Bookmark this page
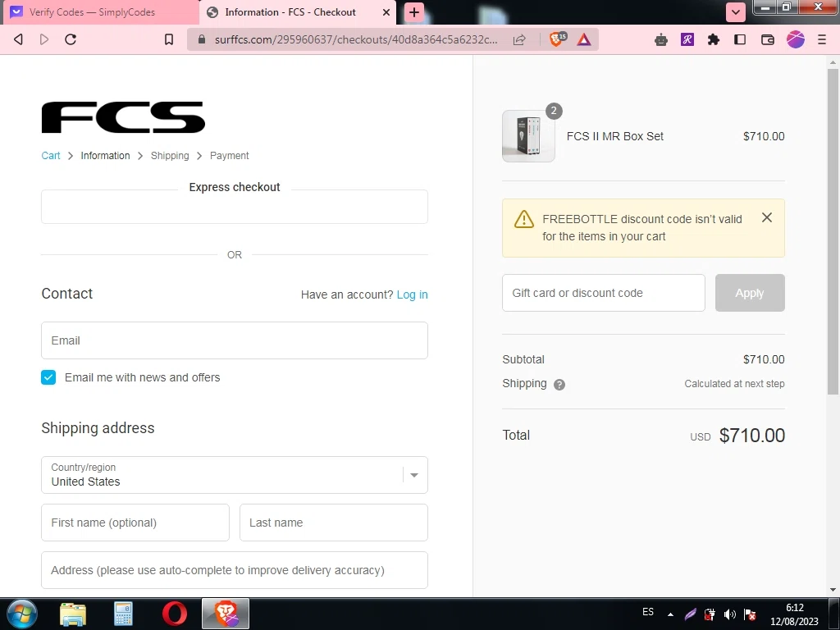Viewport: 840px width, 630px height. tap(169, 39)
